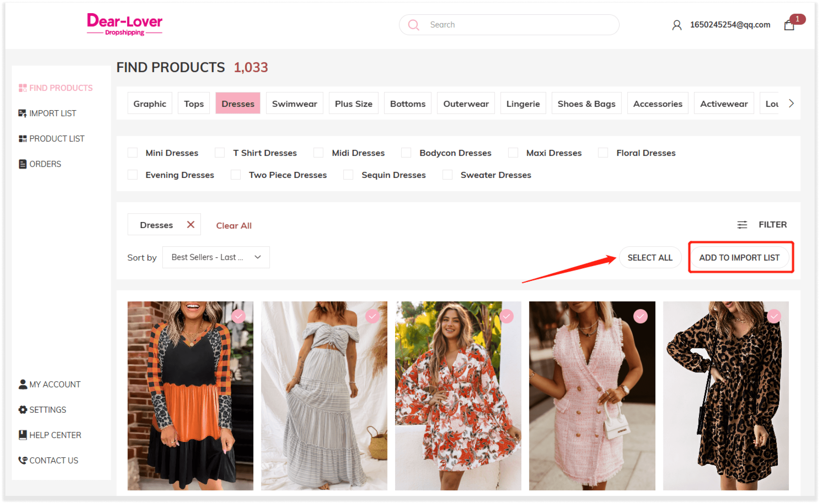Enable the Mini Dresses checkbox
Viewport: 820px width, 504px height.
click(133, 153)
